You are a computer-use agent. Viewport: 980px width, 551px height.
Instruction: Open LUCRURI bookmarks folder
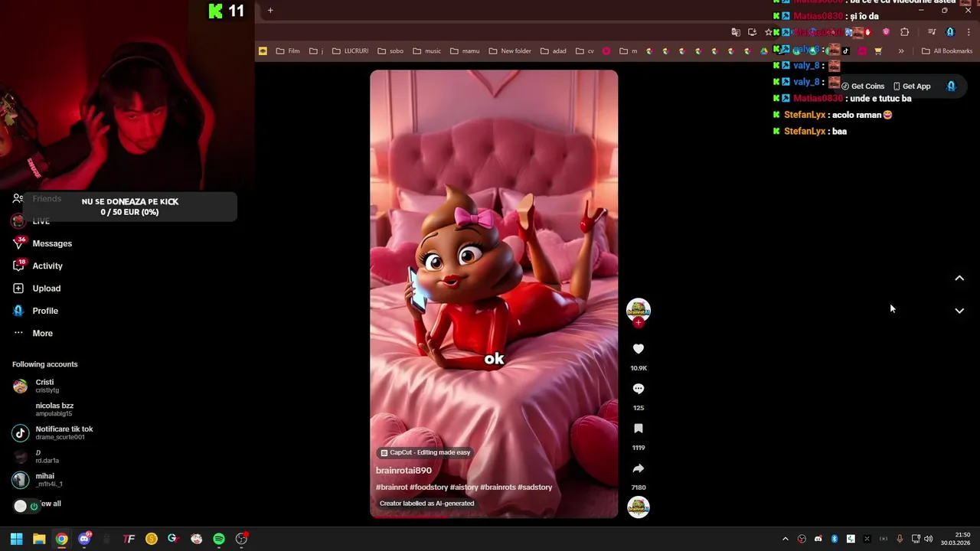click(x=350, y=51)
